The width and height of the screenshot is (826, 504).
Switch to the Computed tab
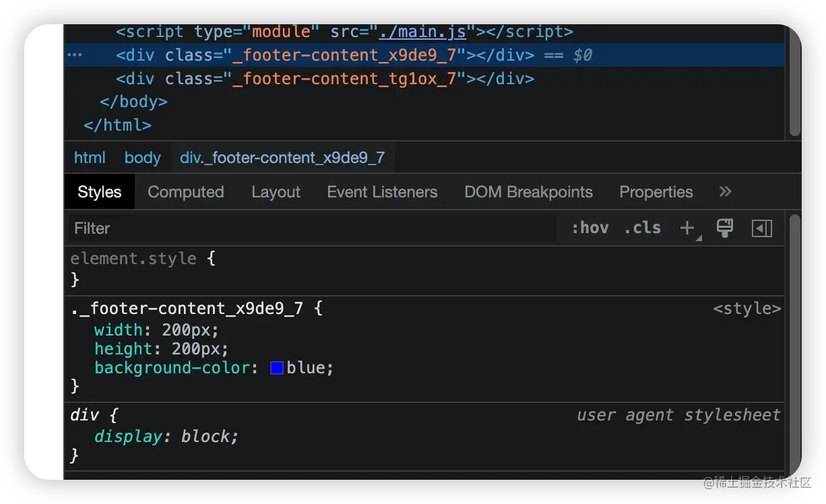tap(186, 192)
